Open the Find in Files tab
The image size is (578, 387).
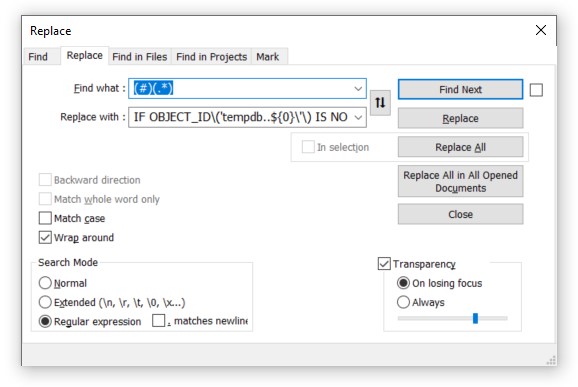(140, 57)
